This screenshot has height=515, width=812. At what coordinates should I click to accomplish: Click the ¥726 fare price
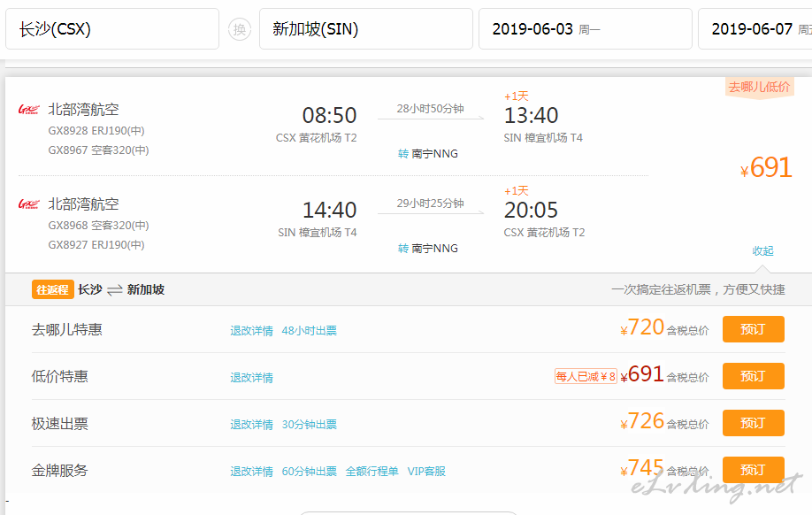pyautogui.click(x=642, y=422)
